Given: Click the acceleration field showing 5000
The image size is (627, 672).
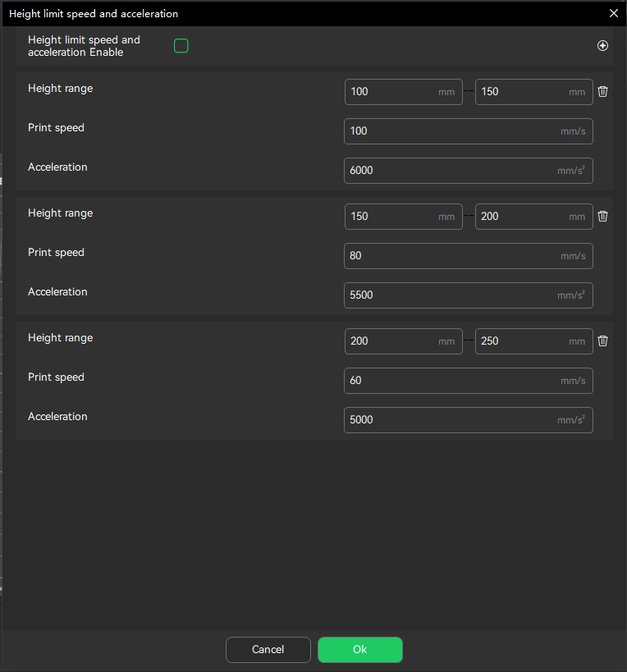Looking at the screenshot, I should [451, 420].
